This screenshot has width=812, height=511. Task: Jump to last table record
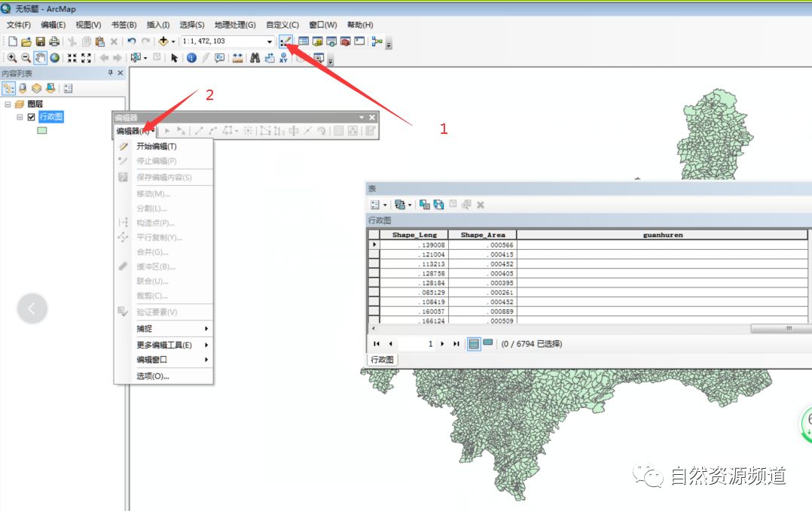456,344
